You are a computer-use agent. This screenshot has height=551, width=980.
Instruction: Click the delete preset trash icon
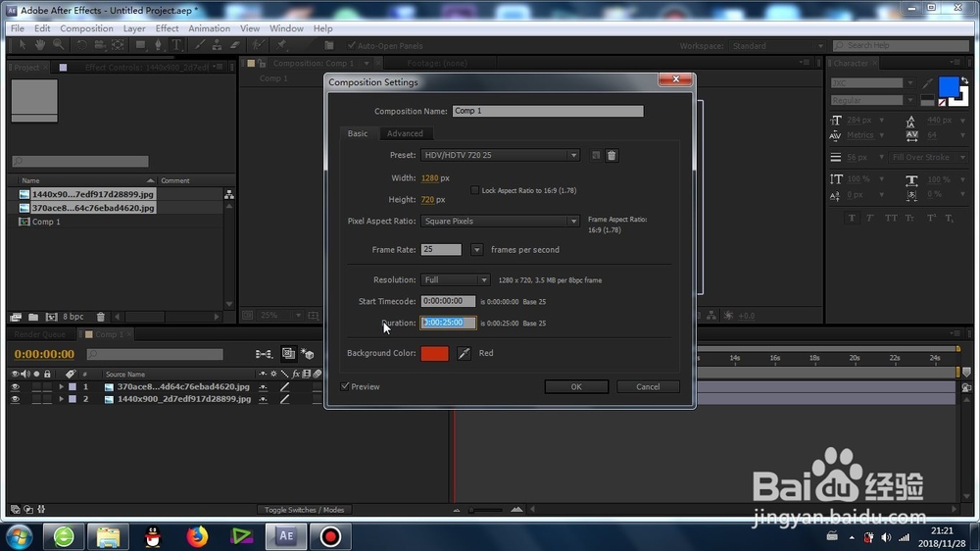click(612, 155)
